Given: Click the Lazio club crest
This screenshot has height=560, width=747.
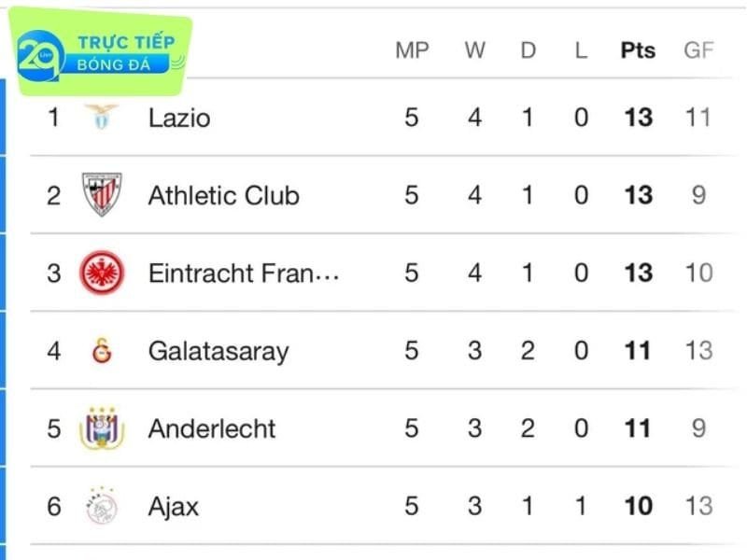Looking at the screenshot, I should click(x=102, y=117).
